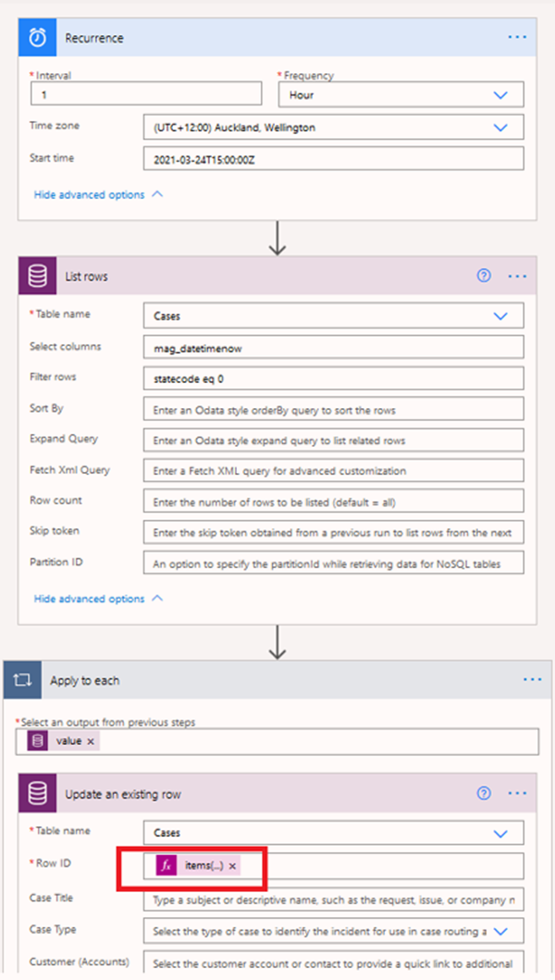Click the Interval input field
This screenshot has width=555, height=980.
point(146,94)
